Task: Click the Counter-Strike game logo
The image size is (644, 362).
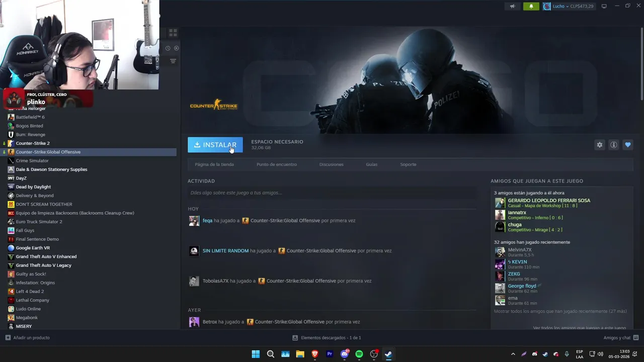Action: pos(214,105)
